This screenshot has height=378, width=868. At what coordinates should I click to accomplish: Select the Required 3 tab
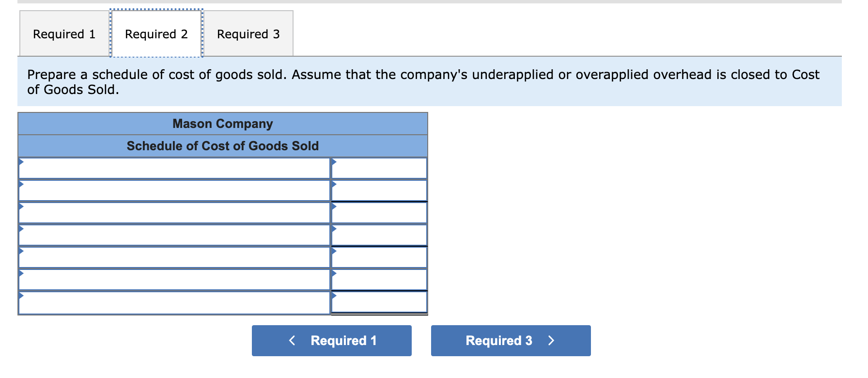click(x=248, y=34)
